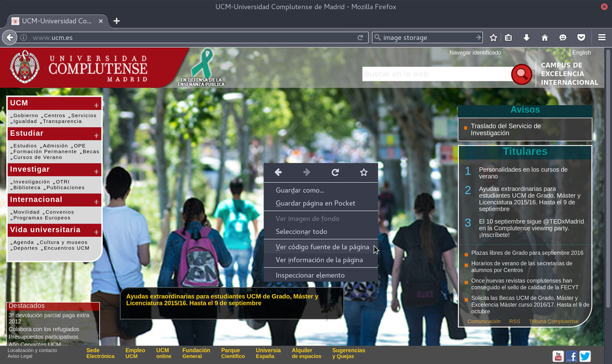This screenshot has width=612, height=364.
Task: Expand the Internacional section plus
Action: click(96, 201)
